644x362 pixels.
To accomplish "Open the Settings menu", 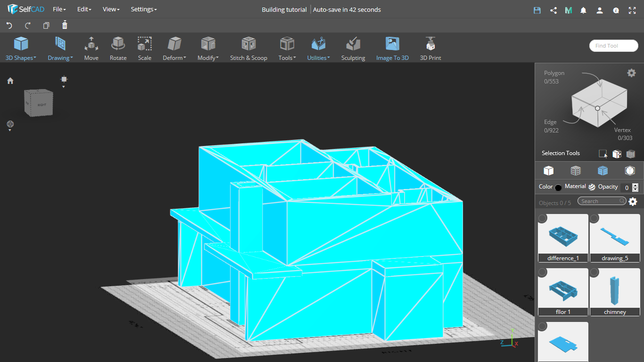I will pyautogui.click(x=144, y=9).
